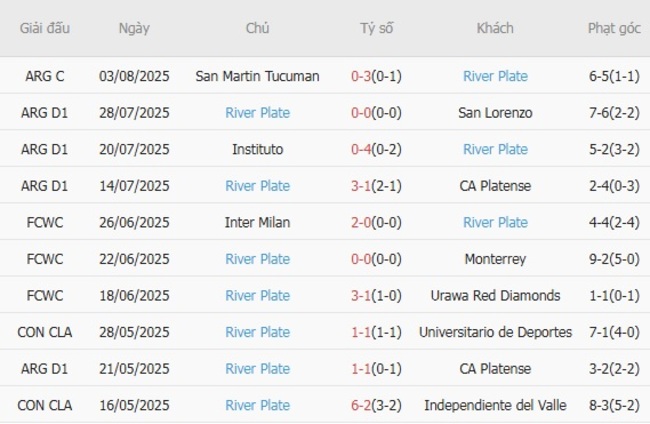Open the 2-0 Inter Milan match score
The image size is (650, 424).
[362, 222]
